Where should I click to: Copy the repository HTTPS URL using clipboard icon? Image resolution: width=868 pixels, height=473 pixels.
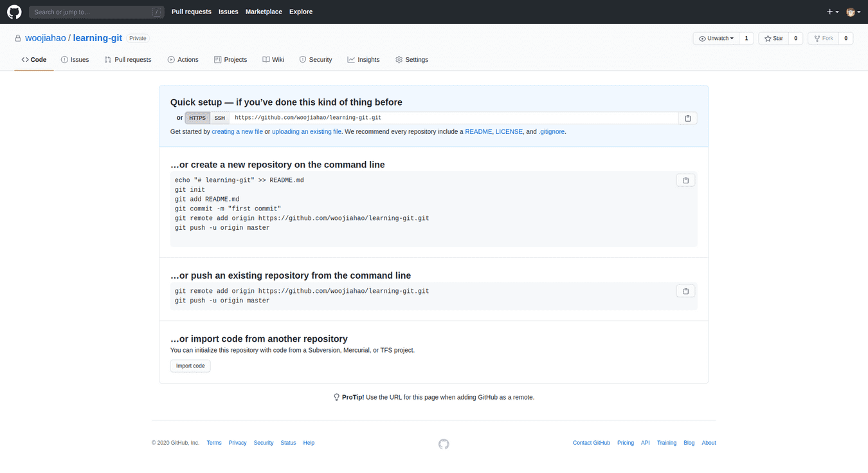687,118
